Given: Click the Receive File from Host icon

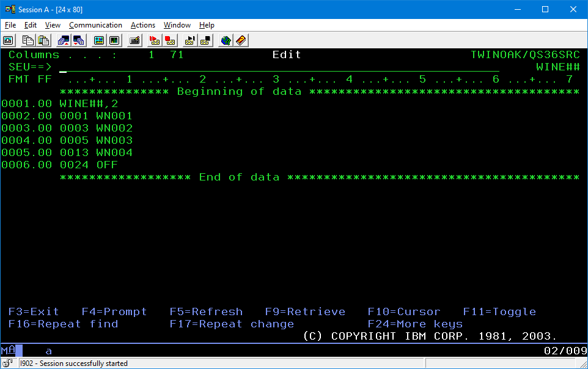Looking at the screenshot, I should (79, 40).
